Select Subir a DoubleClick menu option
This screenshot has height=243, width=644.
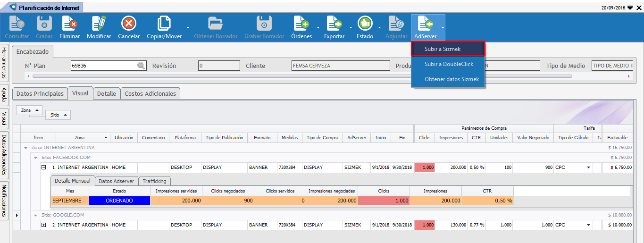click(448, 64)
